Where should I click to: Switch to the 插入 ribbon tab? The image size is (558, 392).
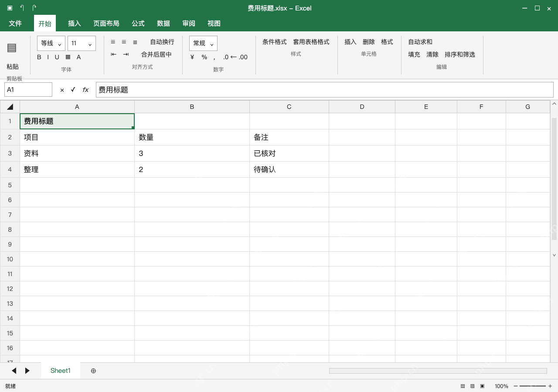[75, 24]
